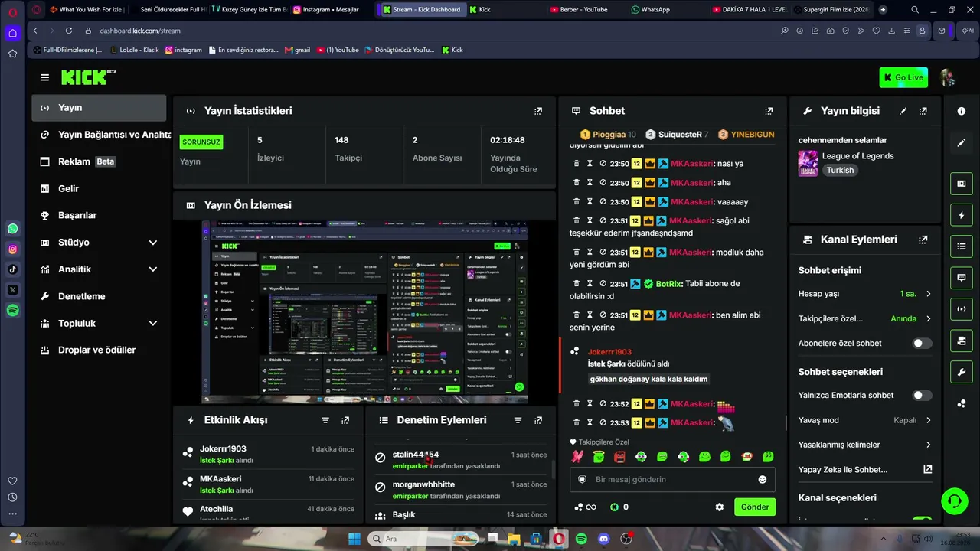The image size is (980, 551).
Task: Open the Kick bookmark in bookmarks bar
Action: [452, 50]
